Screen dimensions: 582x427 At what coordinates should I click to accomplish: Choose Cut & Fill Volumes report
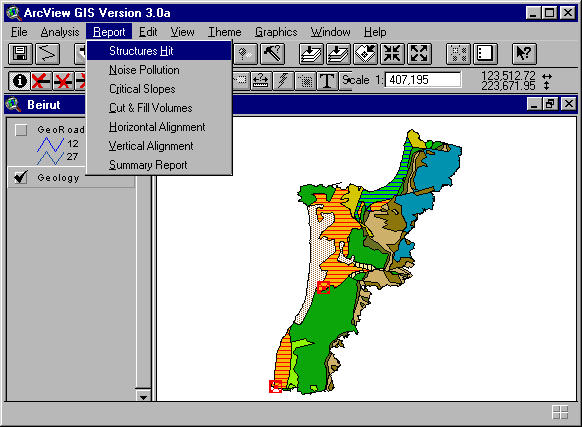pos(159,108)
